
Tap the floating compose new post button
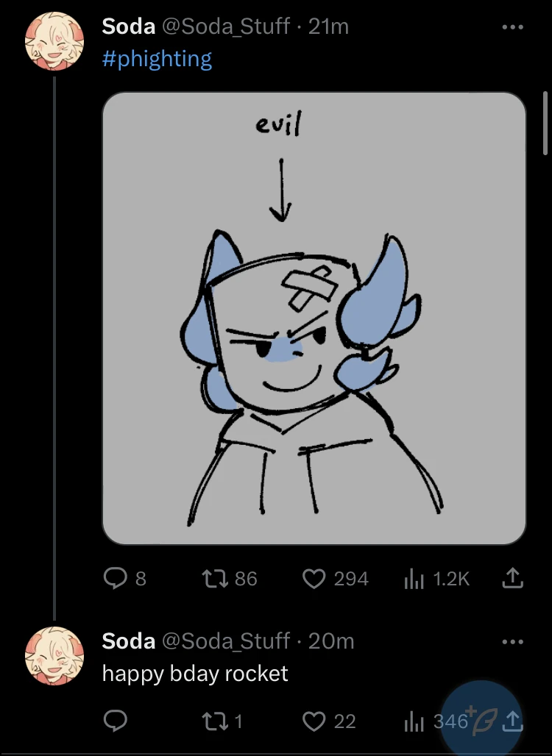tap(482, 719)
